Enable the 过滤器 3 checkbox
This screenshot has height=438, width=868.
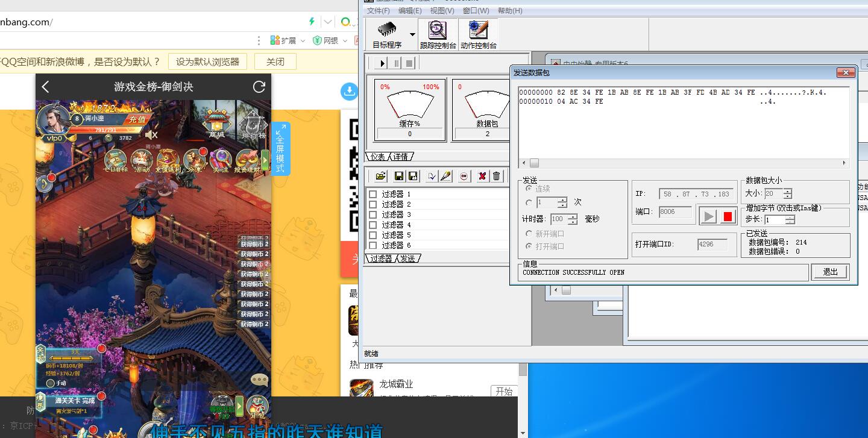[x=373, y=214]
